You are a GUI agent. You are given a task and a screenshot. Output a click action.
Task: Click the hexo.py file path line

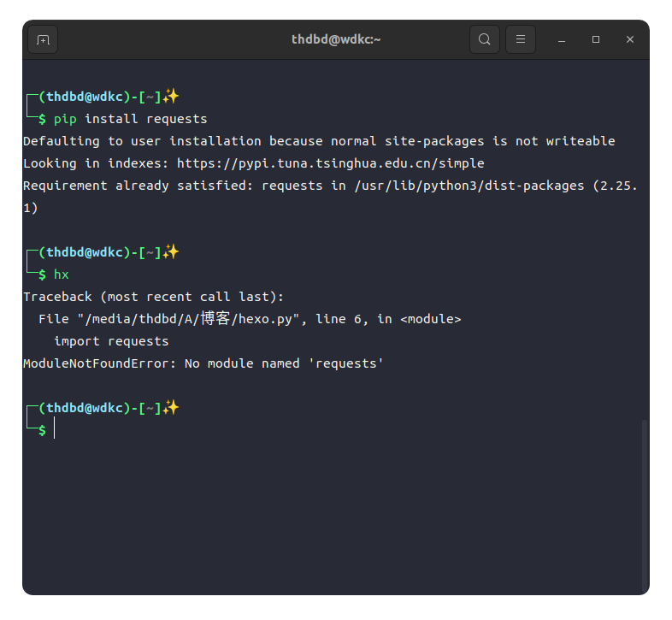click(250, 319)
